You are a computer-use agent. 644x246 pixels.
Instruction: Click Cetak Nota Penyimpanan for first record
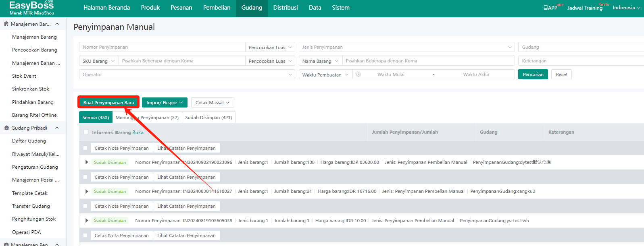[x=122, y=148]
